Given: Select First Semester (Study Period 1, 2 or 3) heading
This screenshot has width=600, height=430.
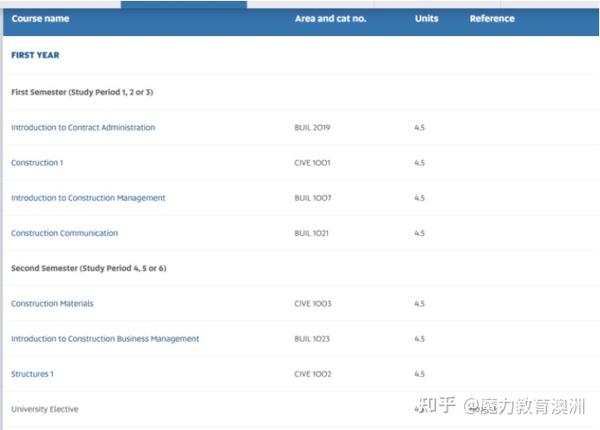Looking at the screenshot, I should click(x=82, y=92).
